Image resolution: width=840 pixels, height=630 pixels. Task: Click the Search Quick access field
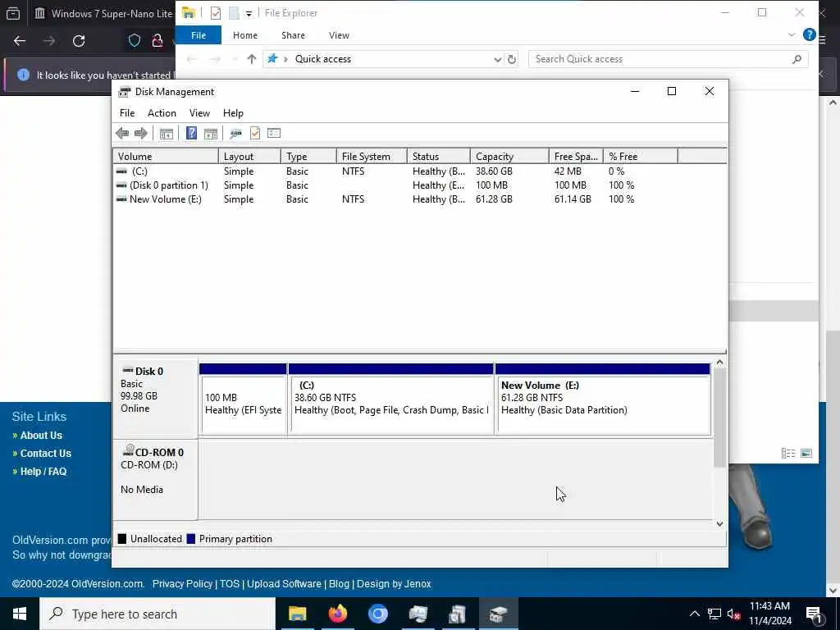668,59
